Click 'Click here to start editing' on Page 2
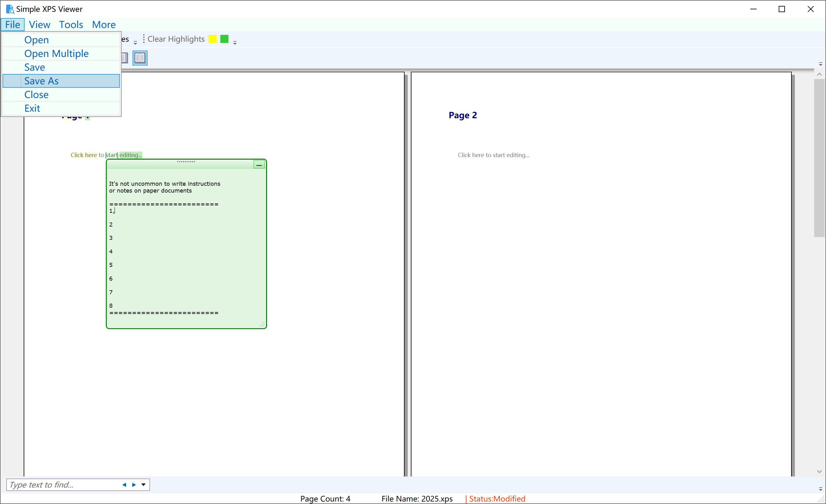The image size is (826, 504). click(493, 155)
